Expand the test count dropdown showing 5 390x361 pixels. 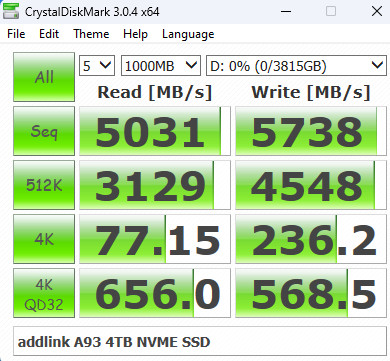point(97,65)
